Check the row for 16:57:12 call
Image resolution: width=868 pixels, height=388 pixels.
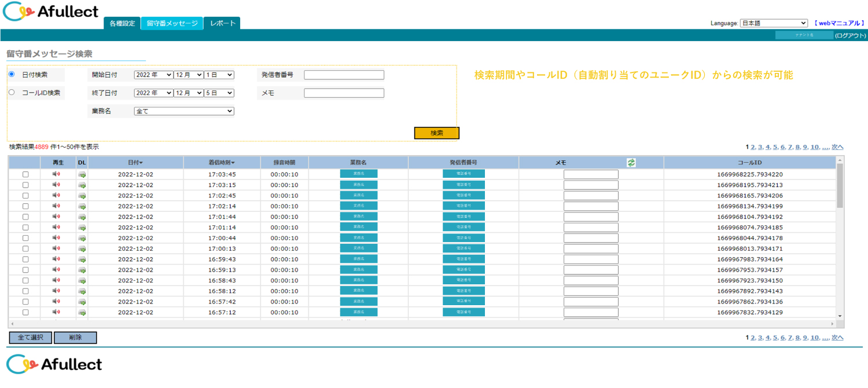(x=25, y=312)
